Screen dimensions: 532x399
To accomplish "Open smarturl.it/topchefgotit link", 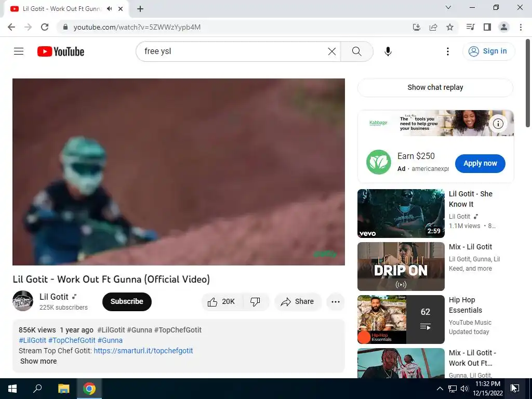I will 143,351.
